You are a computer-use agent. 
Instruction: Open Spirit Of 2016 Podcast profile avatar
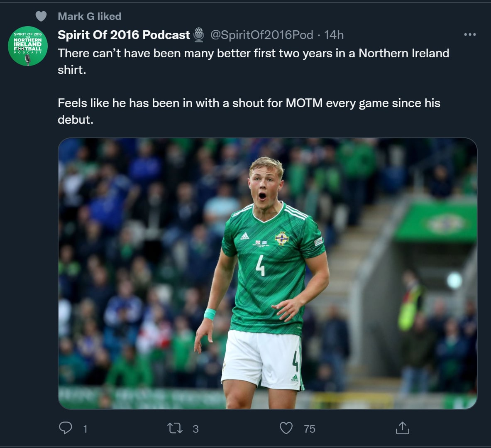click(x=28, y=46)
